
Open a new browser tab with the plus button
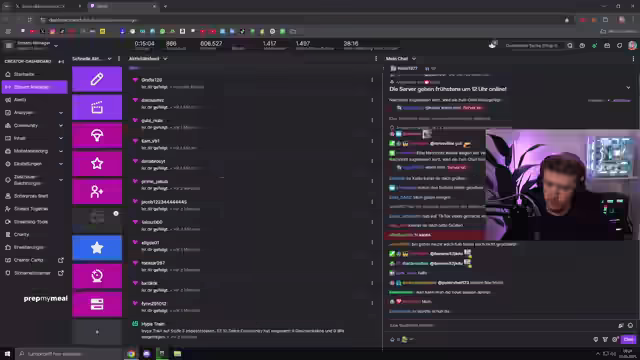click(165, 7)
